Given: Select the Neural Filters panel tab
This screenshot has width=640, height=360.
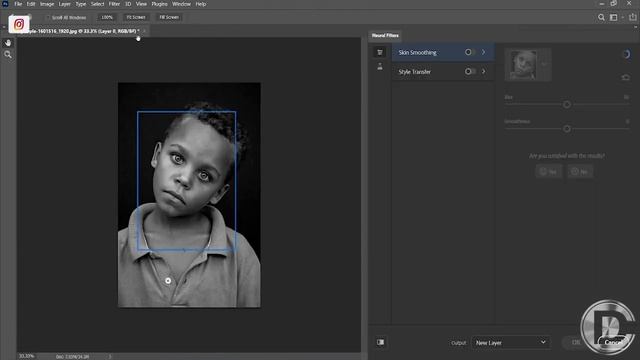Looking at the screenshot, I should tap(385, 36).
